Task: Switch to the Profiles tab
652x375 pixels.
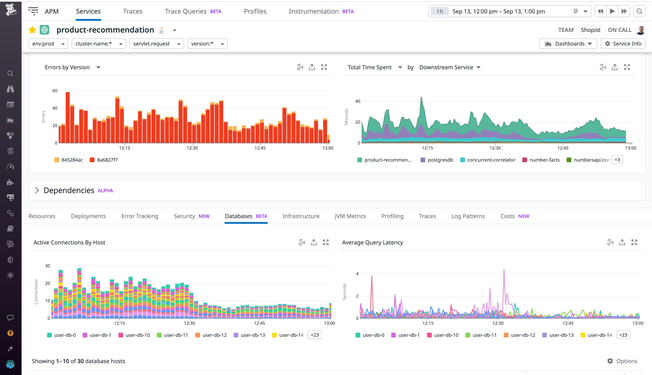Action: 255,11
